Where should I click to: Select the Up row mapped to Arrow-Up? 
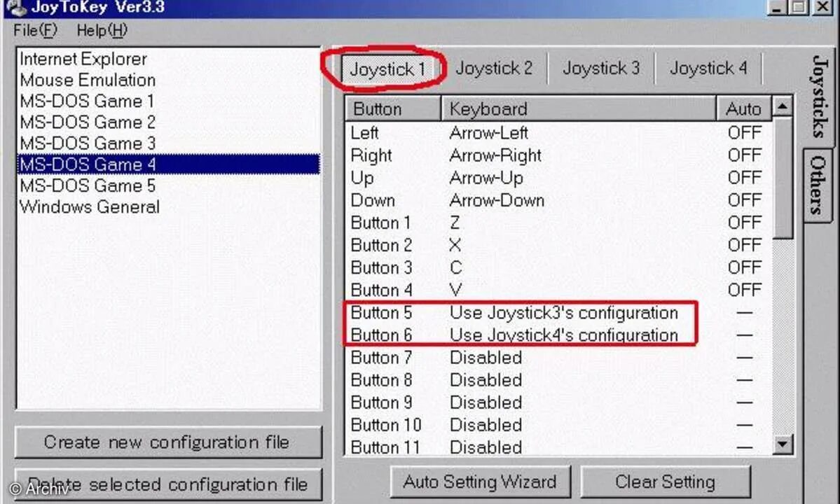pos(558,178)
